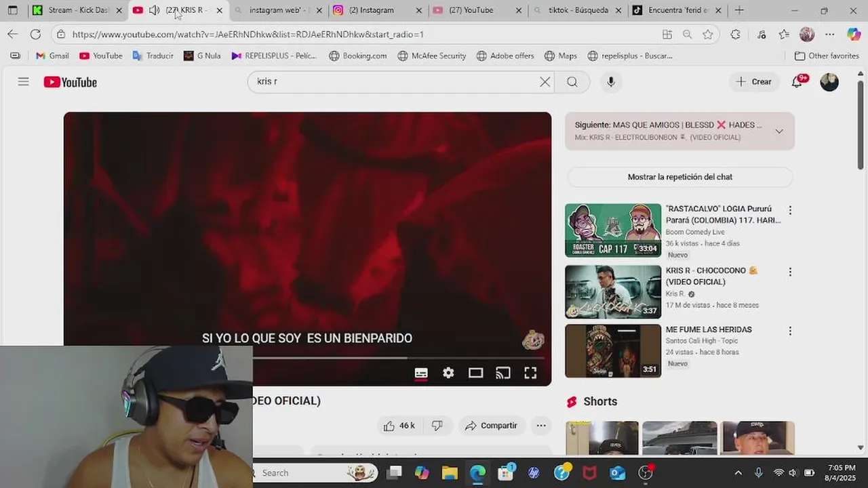Click 'Santos Cali High - Topic' channel name
This screenshot has width=868, height=488.
(702, 341)
